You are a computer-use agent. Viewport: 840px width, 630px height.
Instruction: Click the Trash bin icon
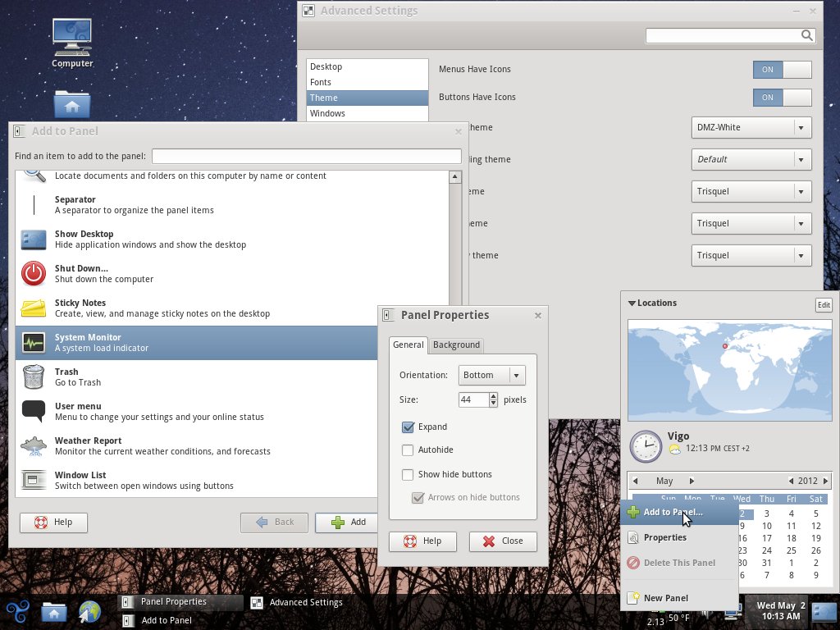coord(34,377)
